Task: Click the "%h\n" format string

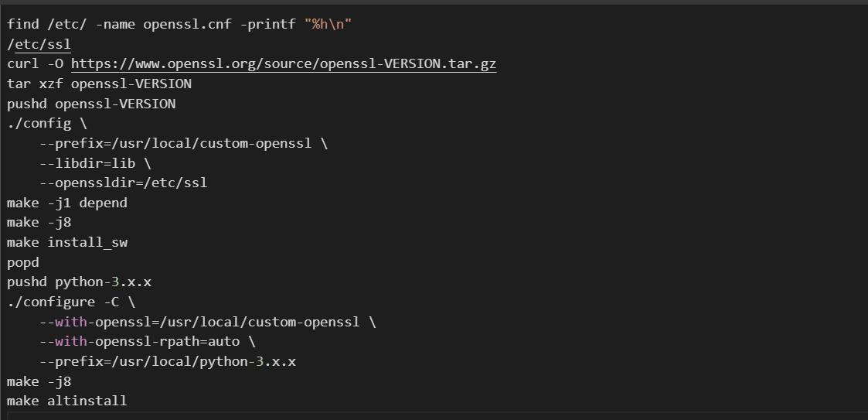Action: tap(332, 24)
